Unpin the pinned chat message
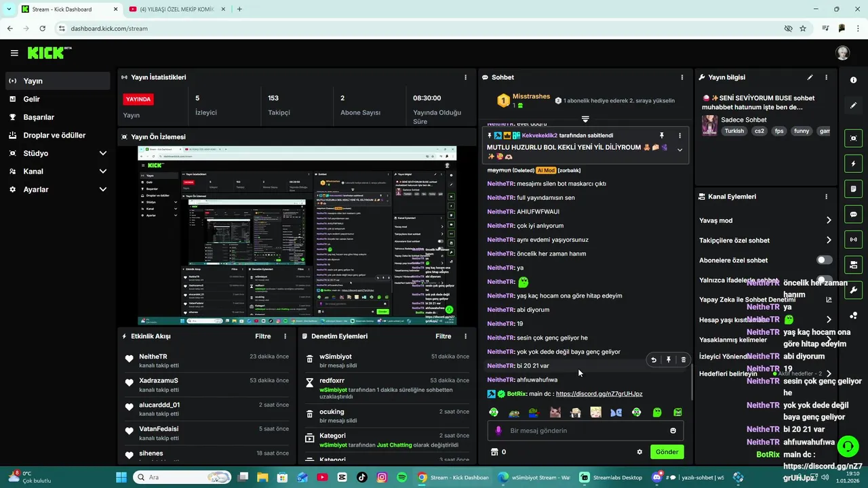Image resolution: width=868 pixels, height=488 pixels. point(662,136)
